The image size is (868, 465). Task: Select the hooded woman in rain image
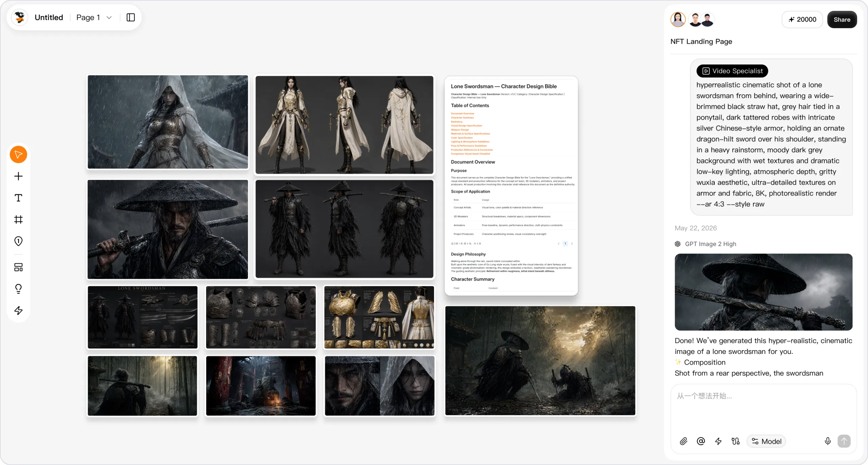pos(168,122)
